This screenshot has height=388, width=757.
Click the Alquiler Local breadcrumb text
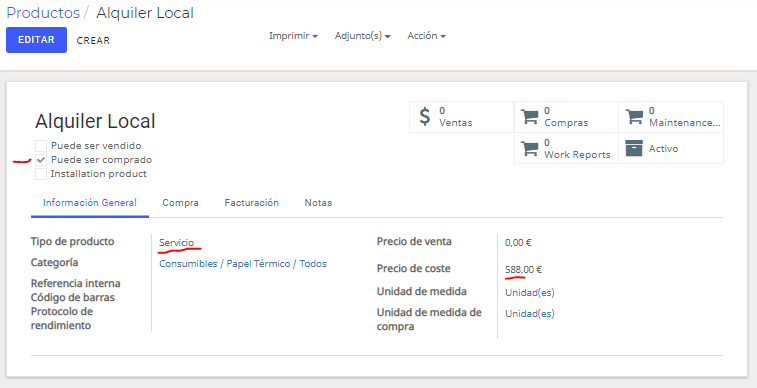[x=145, y=13]
